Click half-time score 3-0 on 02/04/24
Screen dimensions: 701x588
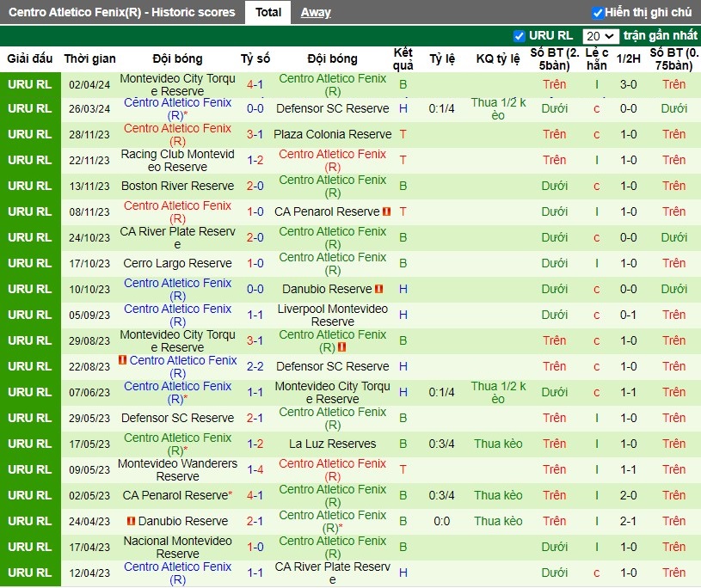[x=628, y=84]
